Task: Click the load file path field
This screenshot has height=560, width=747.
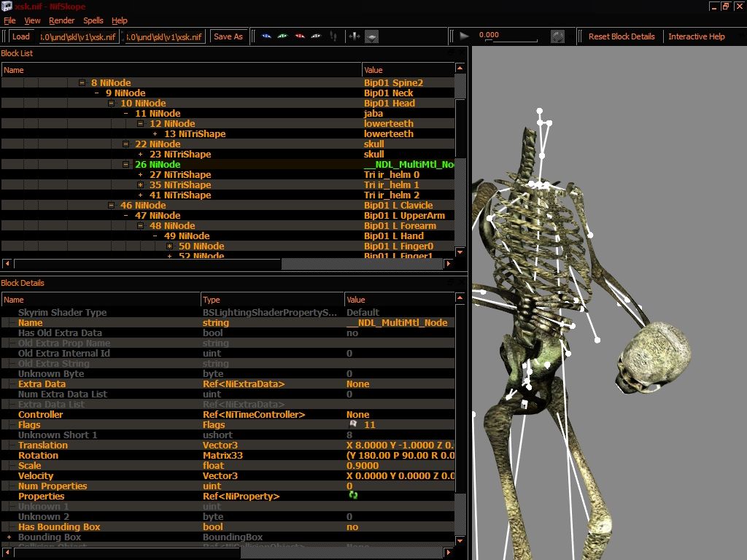Action: point(79,36)
